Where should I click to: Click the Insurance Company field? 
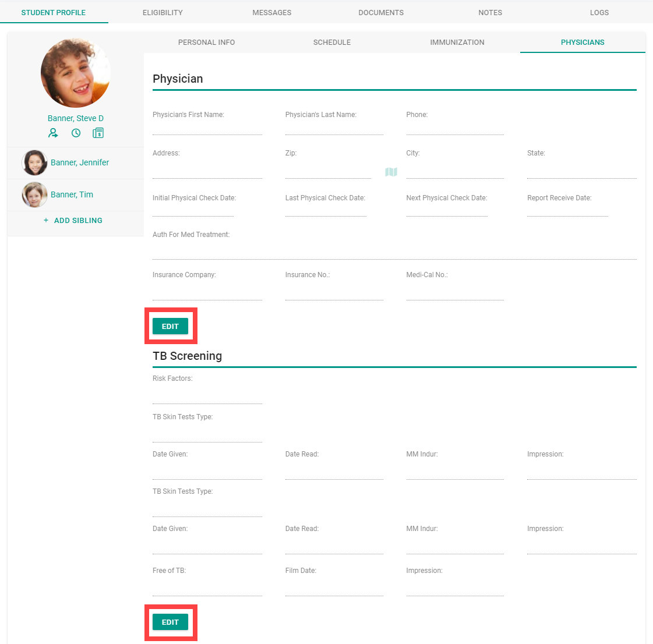point(207,293)
